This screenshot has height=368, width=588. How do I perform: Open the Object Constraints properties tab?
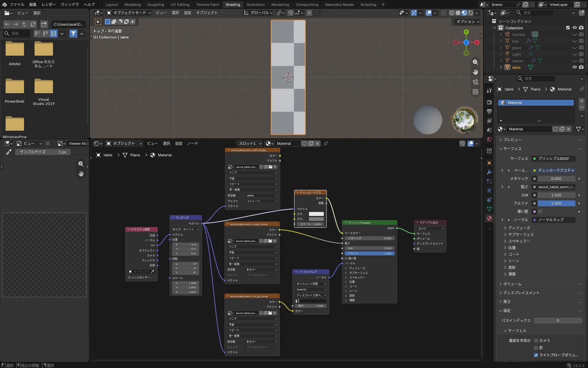tap(489, 200)
